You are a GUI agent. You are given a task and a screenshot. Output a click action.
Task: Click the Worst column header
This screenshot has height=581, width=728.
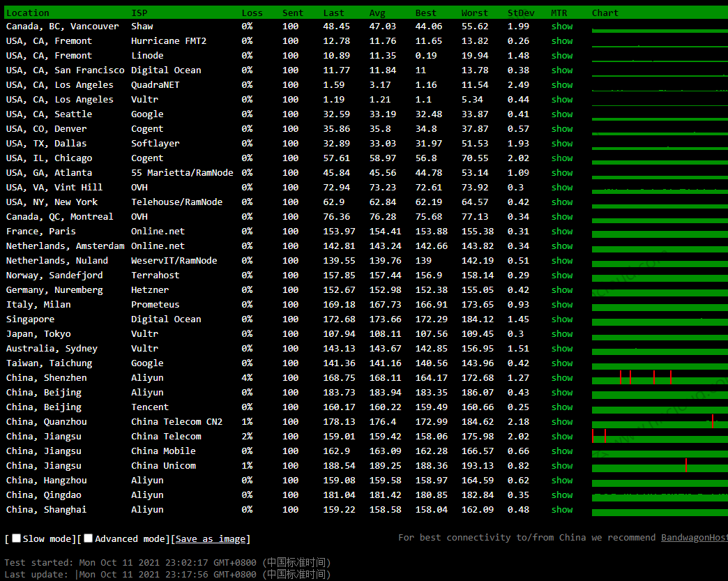coord(474,13)
